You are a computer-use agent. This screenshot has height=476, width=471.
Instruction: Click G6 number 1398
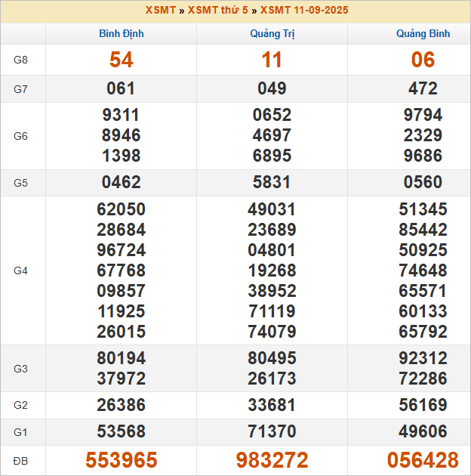coord(122,156)
